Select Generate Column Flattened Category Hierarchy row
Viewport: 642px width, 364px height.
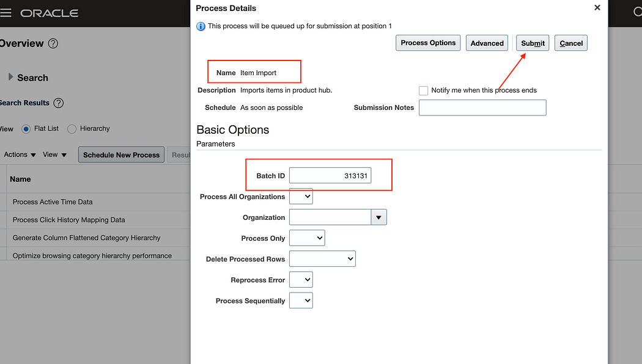click(86, 238)
